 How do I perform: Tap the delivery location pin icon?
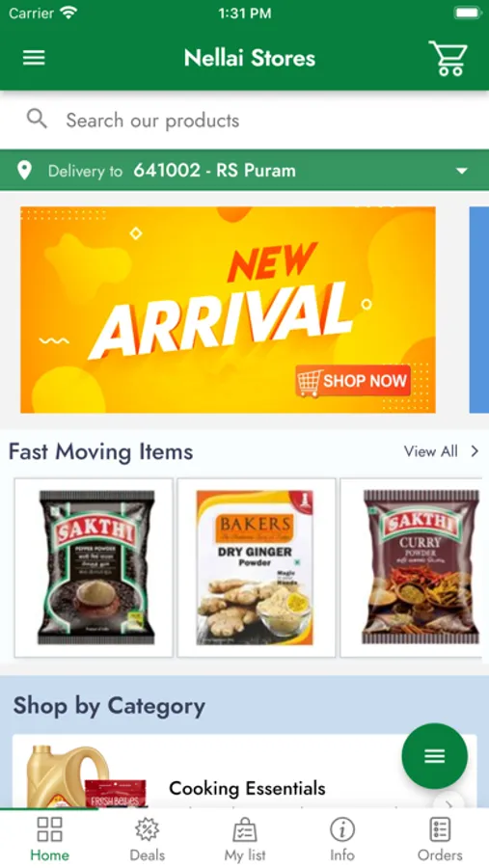24,171
